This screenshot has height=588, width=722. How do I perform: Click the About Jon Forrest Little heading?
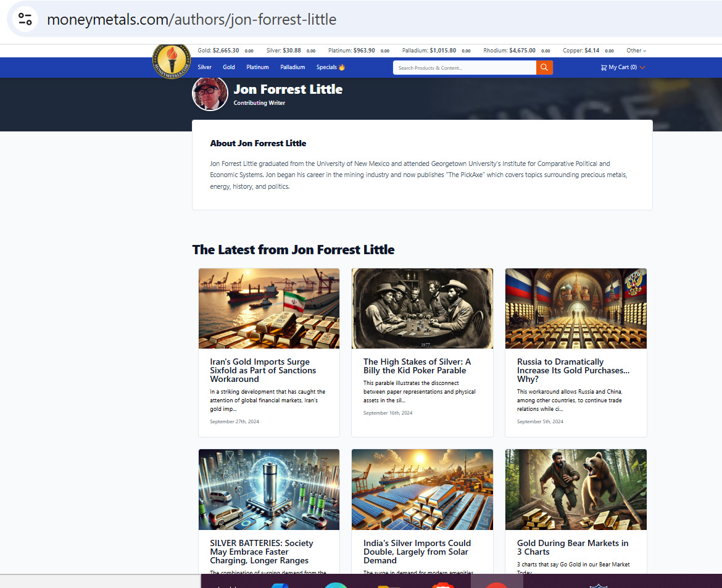pyautogui.click(x=258, y=143)
